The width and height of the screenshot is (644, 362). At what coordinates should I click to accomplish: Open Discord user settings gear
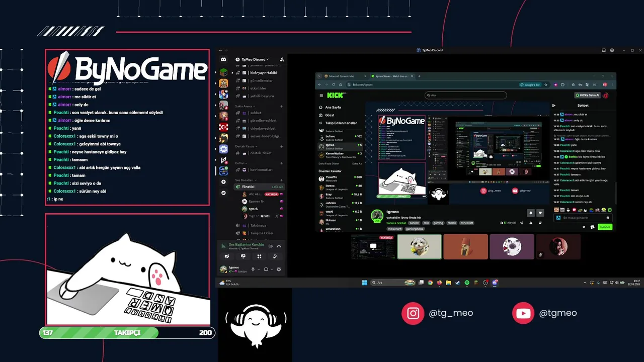click(279, 269)
